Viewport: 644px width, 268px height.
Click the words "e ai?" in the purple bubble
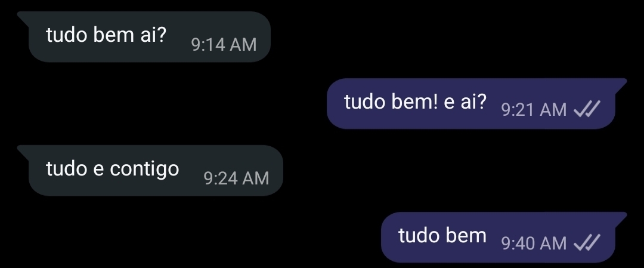coord(465,101)
